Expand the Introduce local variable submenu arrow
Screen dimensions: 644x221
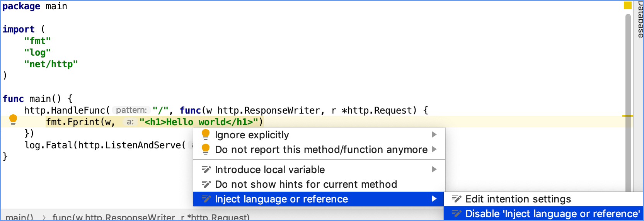coord(434,169)
